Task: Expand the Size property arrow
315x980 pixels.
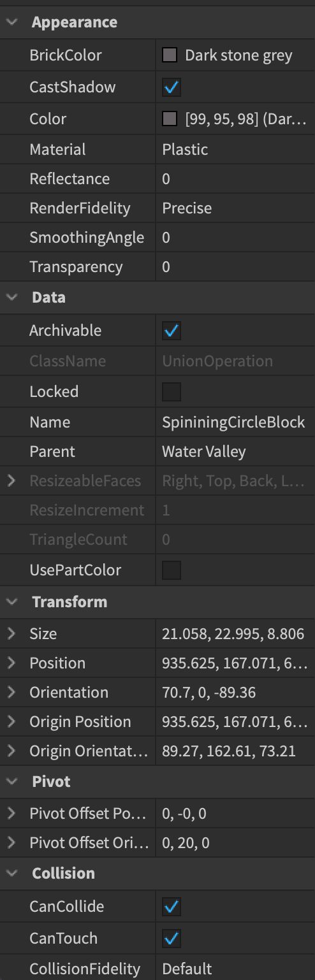Action: click(11, 633)
